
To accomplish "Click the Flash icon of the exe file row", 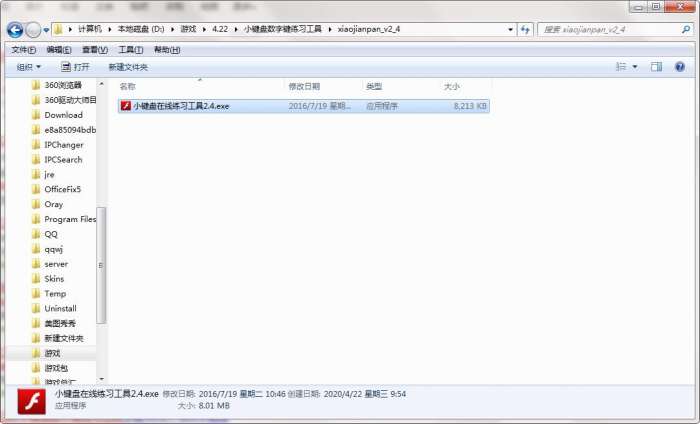I will tap(126, 106).
